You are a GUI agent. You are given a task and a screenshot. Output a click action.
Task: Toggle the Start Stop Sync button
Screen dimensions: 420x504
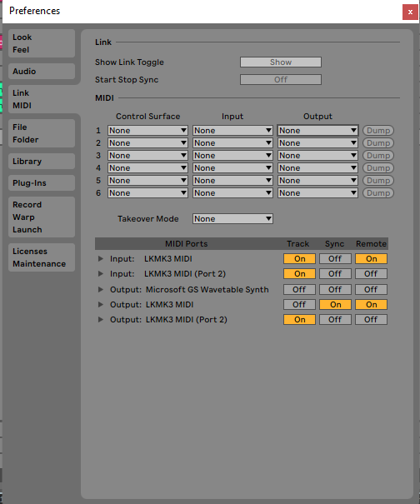[x=281, y=80]
